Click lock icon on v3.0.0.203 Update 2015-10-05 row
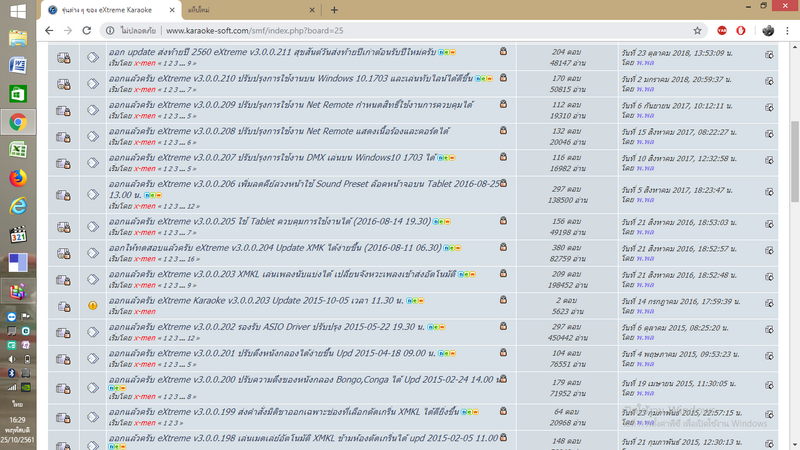This screenshot has width=800, height=450. tap(503, 300)
